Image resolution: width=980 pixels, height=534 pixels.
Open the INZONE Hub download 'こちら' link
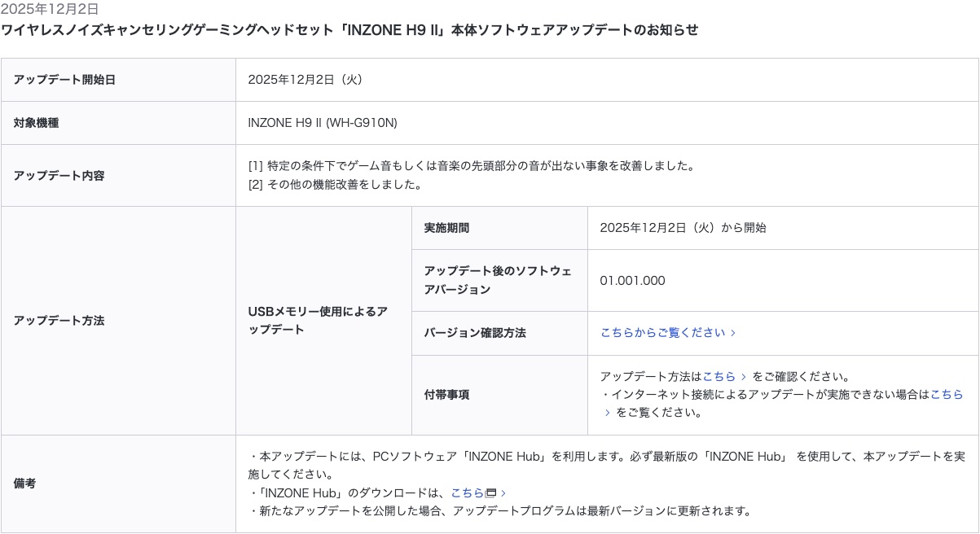467,492
